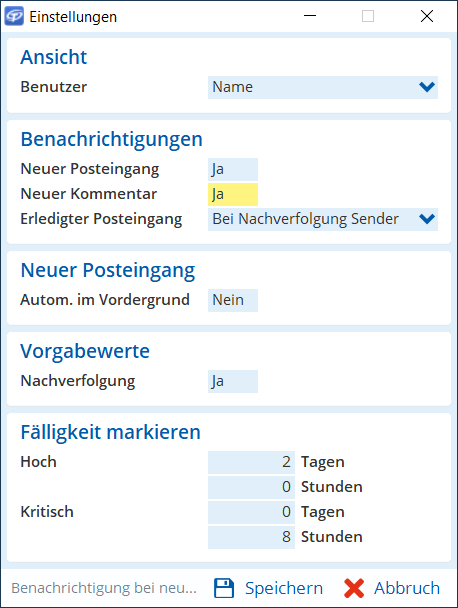This screenshot has width=458, height=608.
Task: Minimize the Einstellungen window
Action: tap(310, 16)
